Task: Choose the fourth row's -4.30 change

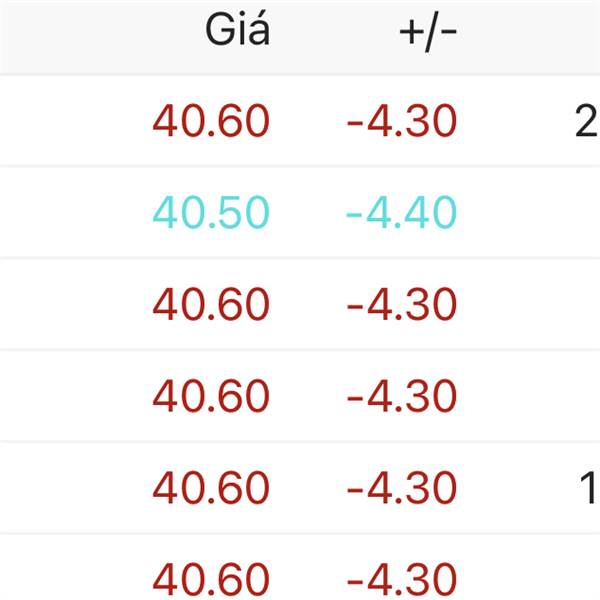Action: coord(401,396)
